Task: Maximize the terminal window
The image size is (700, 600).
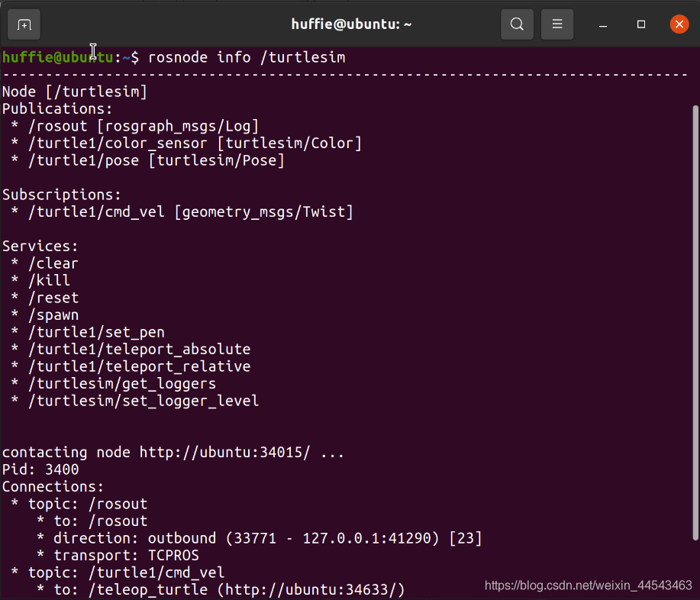Action: 641,24
